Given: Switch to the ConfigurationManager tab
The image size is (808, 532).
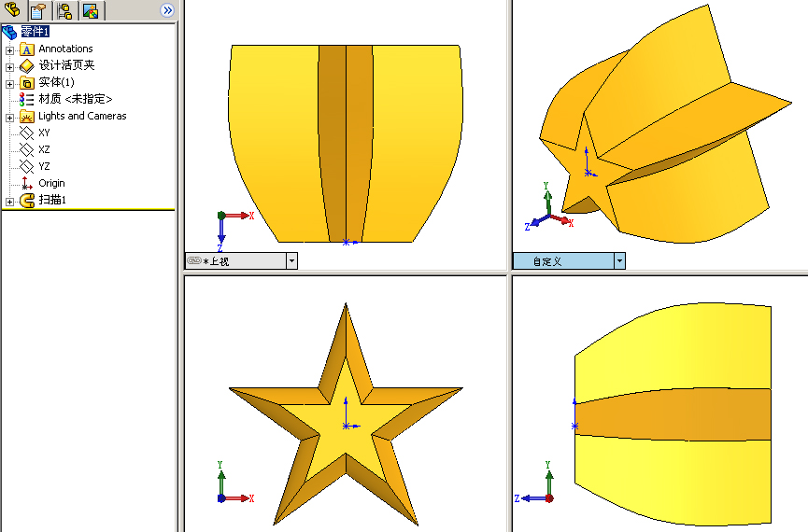Looking at the screenshot, I should [x=65, y=9].
